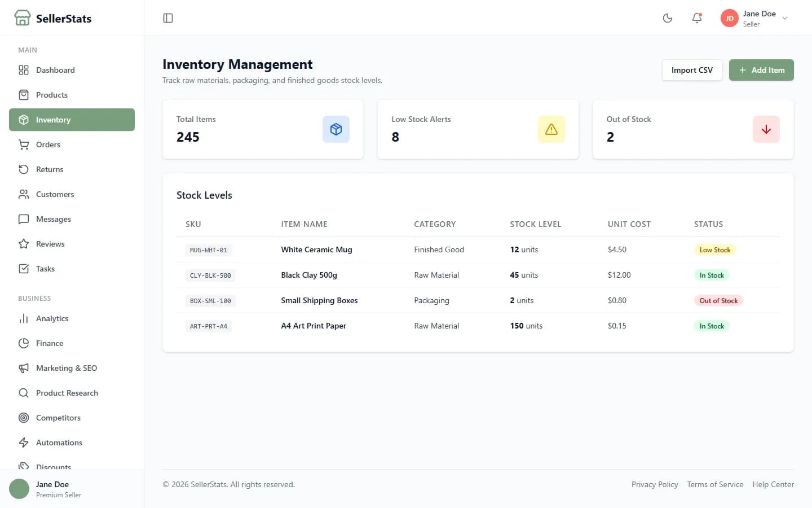This screenshot has height=508, width=812.
Task: Click the STOCK LEVEL column header
Action: 536,224
